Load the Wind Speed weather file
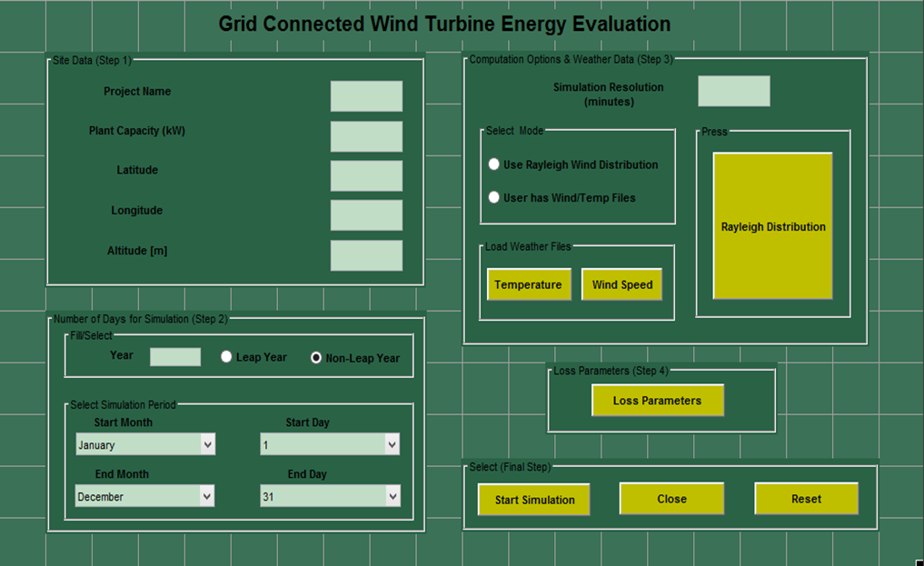The height and width of the screenshot is (566, 924). [621, 284]
